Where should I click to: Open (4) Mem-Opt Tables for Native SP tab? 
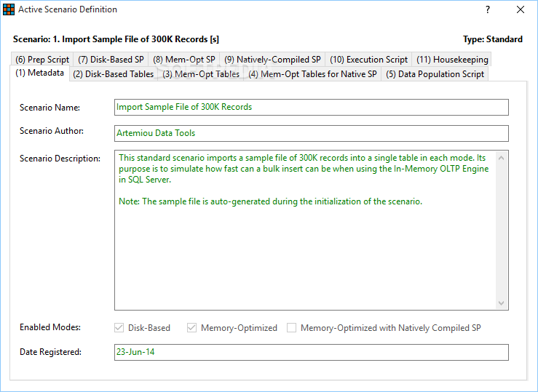(312, 74)
